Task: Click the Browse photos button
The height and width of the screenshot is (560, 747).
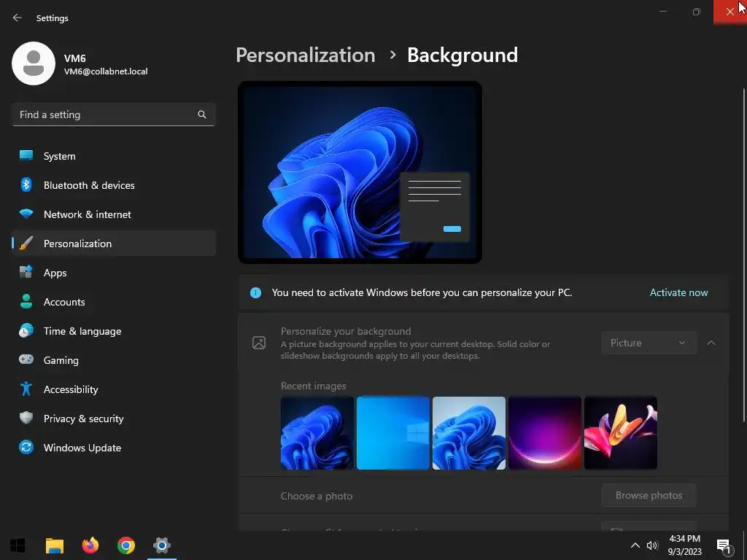Action: [x=649, y=495]
